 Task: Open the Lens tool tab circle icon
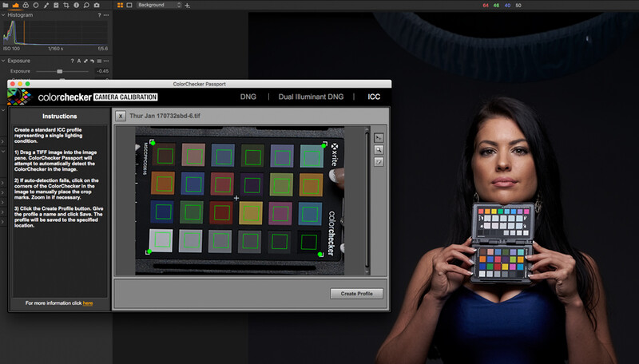36,6
